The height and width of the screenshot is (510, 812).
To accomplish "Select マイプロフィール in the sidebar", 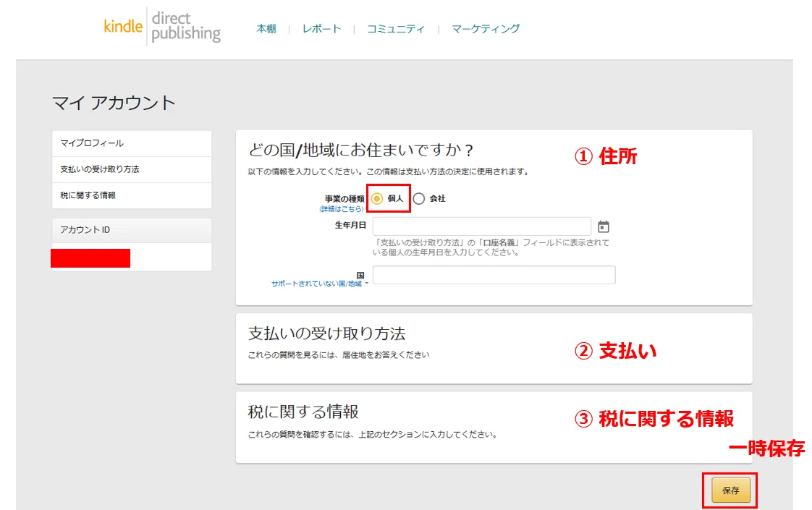I will [132, 143].
